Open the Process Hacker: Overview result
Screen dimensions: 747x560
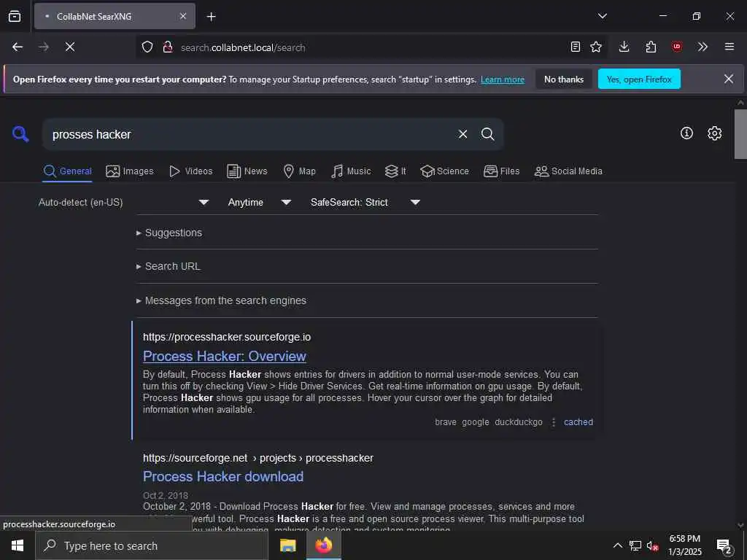pos(225,356)
